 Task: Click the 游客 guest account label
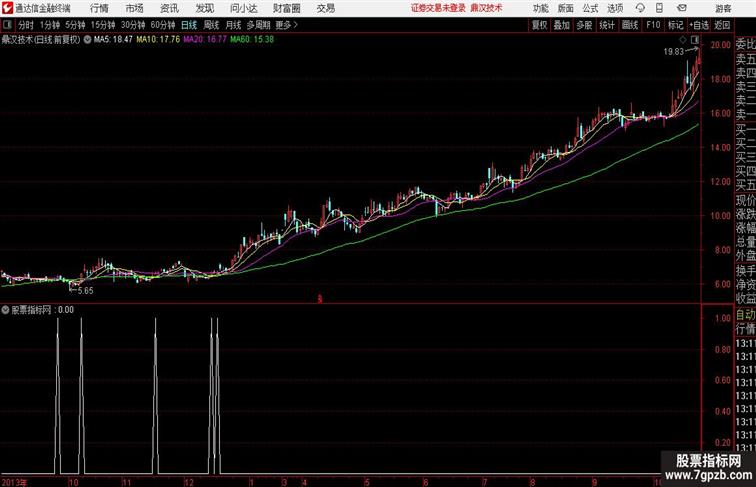723,8
